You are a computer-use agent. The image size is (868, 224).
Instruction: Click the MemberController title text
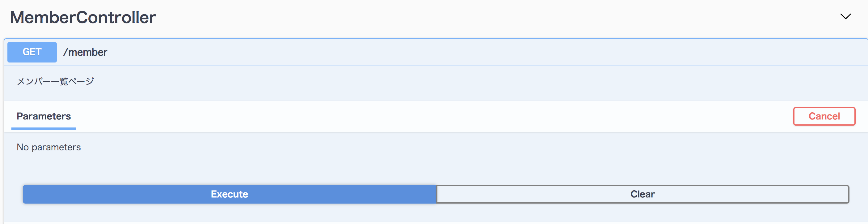83,18
